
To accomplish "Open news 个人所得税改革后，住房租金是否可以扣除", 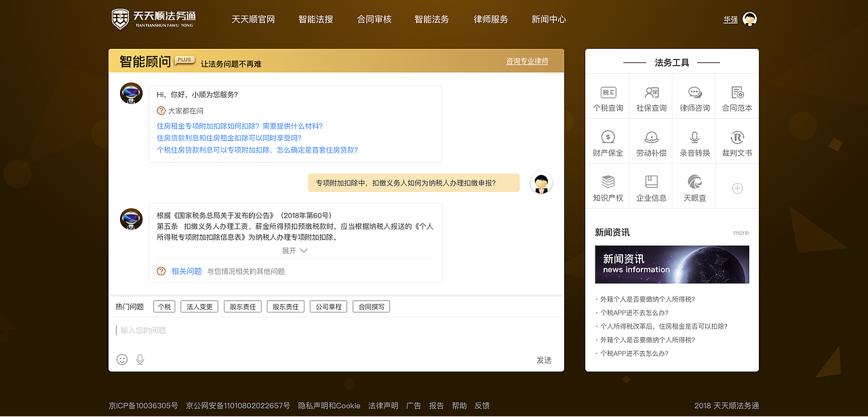I will coord(664,326).
